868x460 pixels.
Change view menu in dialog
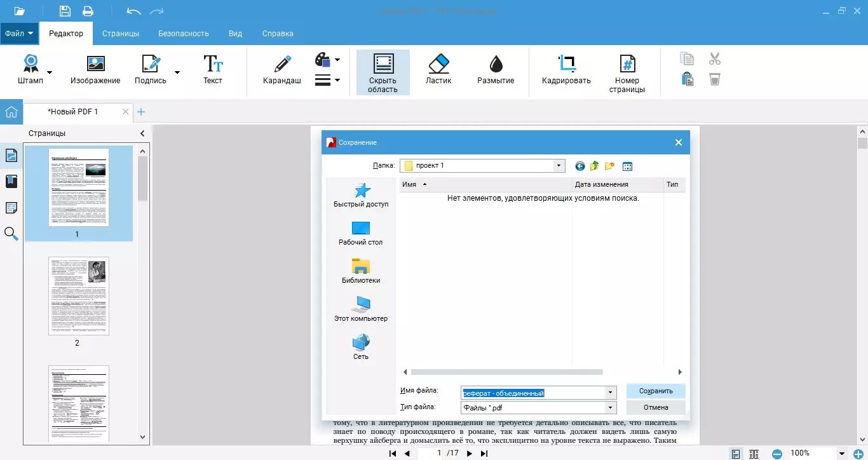coord(627,166)
